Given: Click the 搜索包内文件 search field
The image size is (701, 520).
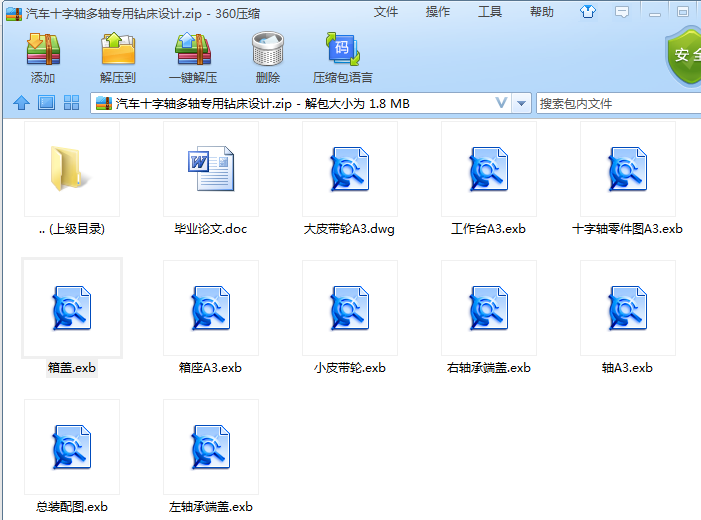Looking at the screenshot, I should tap(615, 103).
